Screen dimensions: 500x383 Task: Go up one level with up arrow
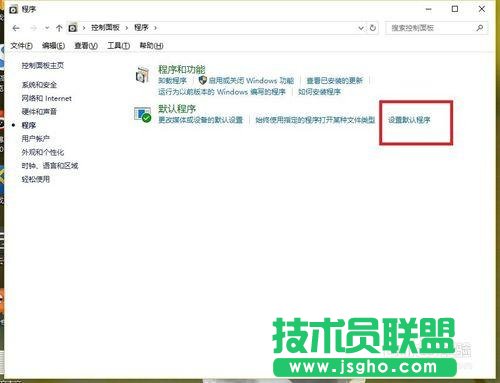tap(59, 28)
